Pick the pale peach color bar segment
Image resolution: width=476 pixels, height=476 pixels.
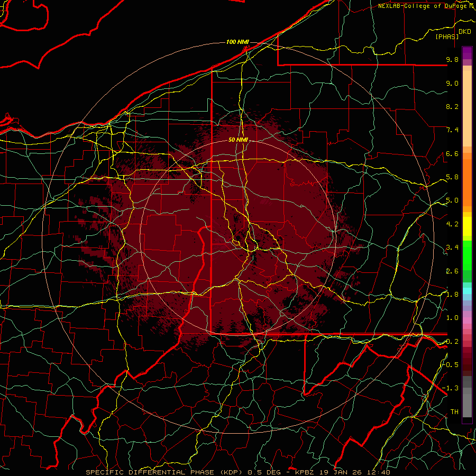[x=467, y=109]
